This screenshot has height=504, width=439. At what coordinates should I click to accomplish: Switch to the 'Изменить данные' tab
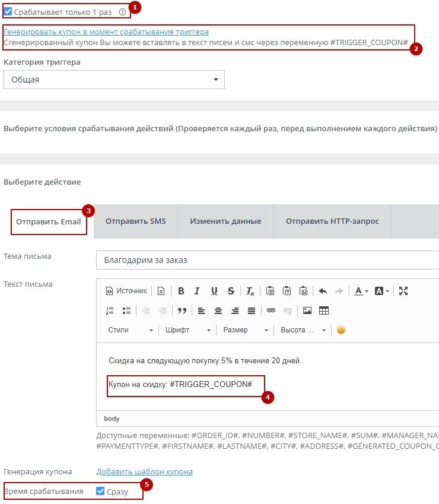[x=225, y=221]
